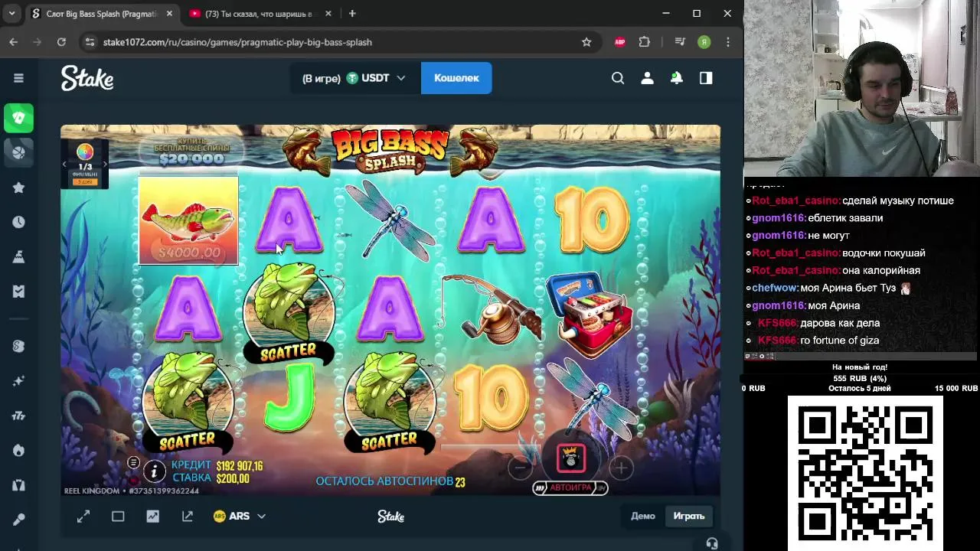Close the YouTube tab
The image size is (980, 551).
(328, 14)
